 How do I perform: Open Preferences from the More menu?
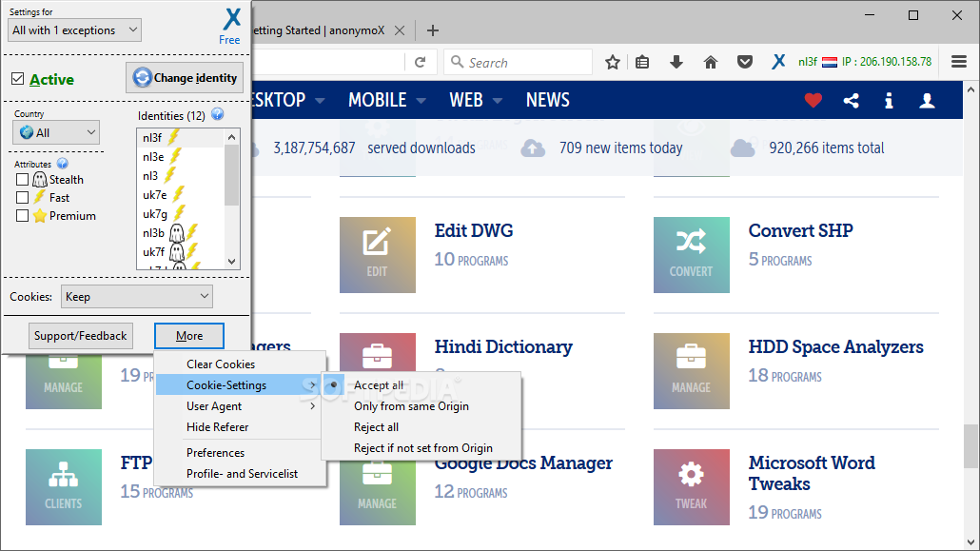[x=240, y=453]
